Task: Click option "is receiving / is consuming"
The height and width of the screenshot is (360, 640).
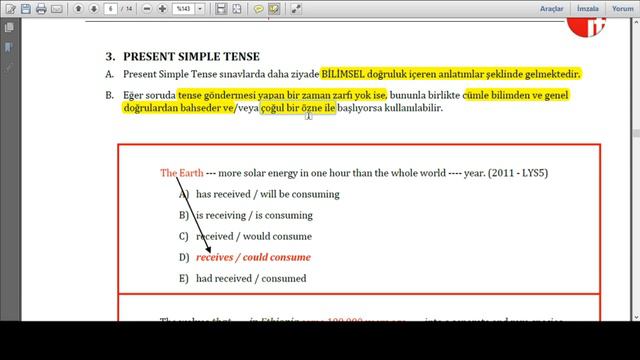Action: pyautogui.click(x=254, y=215)
